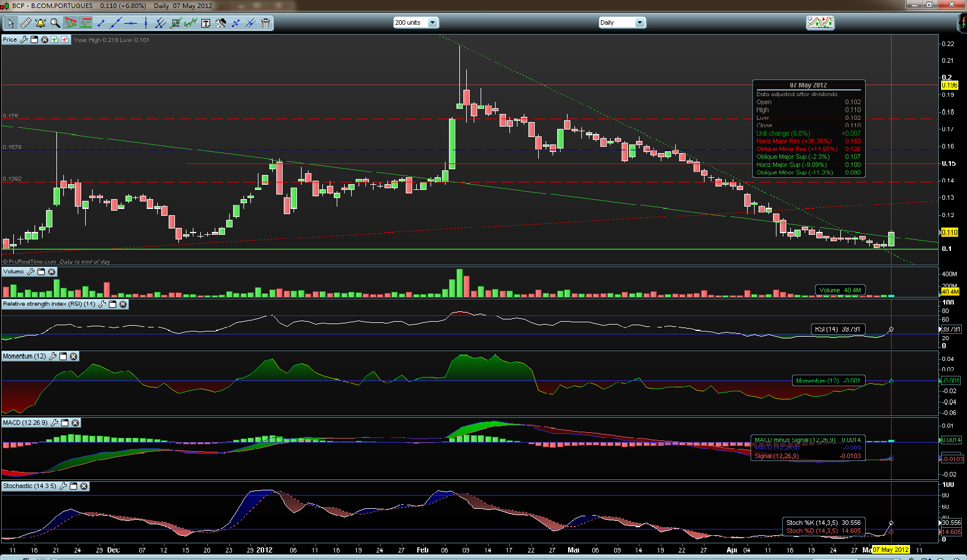The image size is (967, 560).
Task: Pick the ruler measurement tool
Action: (x=25, y=23)
